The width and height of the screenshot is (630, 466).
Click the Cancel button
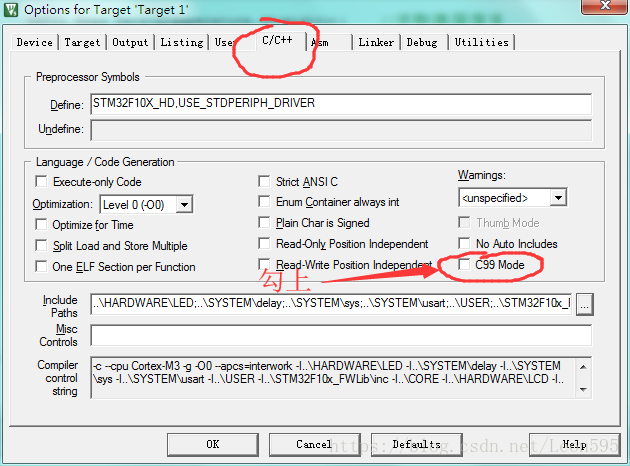[x=314, y=444]
